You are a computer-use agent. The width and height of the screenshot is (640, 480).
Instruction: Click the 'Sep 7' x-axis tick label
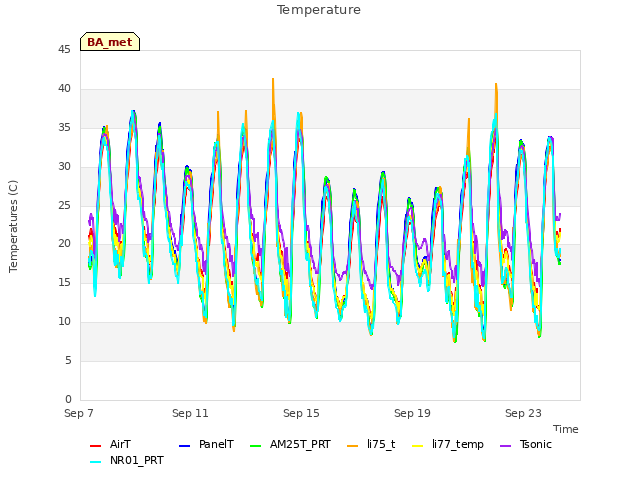tap(79, 413)
